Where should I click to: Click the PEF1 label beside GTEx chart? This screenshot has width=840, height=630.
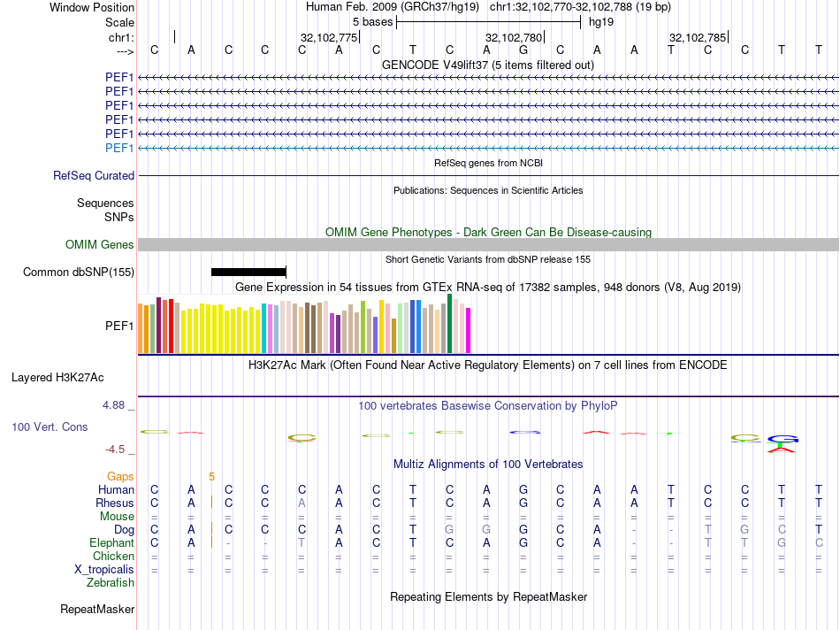tap(119, 326)
